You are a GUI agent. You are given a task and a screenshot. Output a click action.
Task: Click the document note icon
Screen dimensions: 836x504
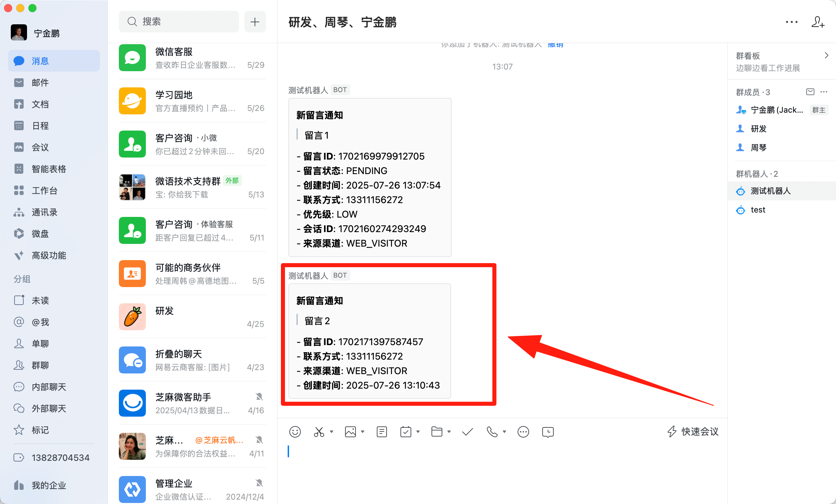pos(382,432)
